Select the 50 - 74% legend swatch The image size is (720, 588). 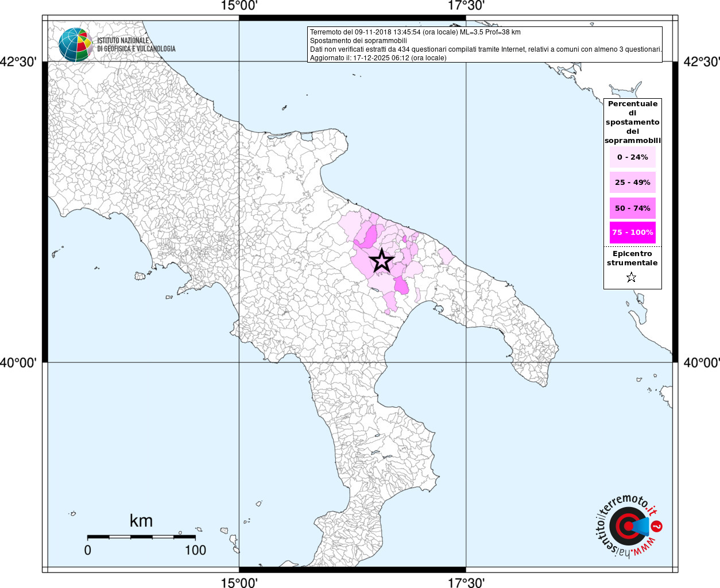coord(633,208)
